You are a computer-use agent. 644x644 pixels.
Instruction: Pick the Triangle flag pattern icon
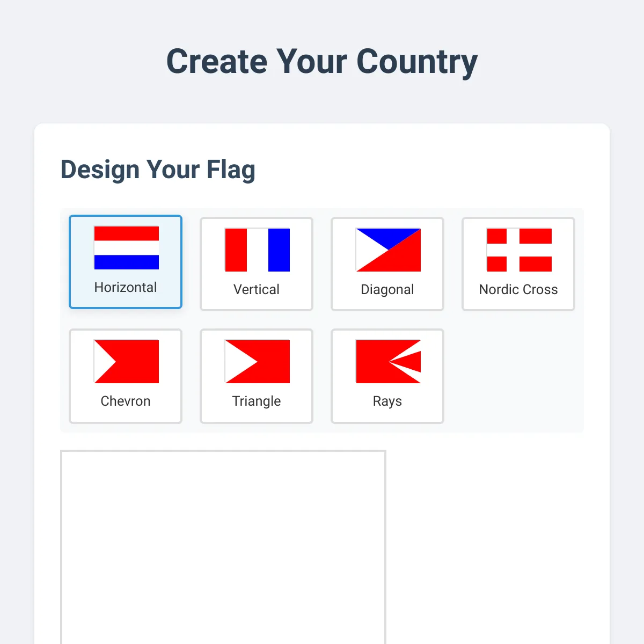point(258,362)
